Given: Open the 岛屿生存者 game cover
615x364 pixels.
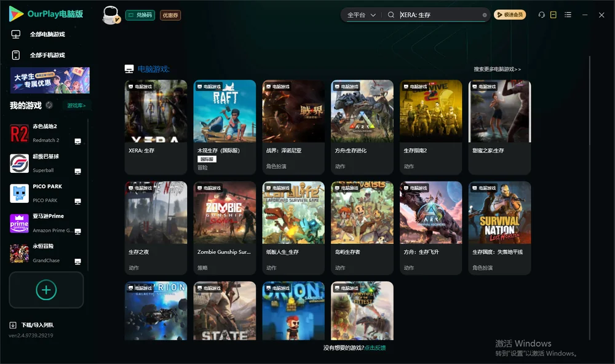Looking at the screenshot, I should (x=362, y=213).
